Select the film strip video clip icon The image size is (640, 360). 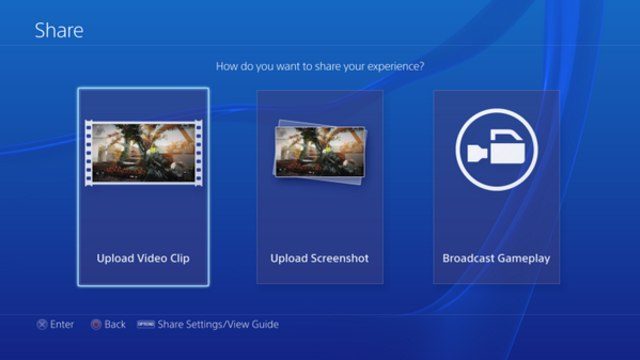143,153
